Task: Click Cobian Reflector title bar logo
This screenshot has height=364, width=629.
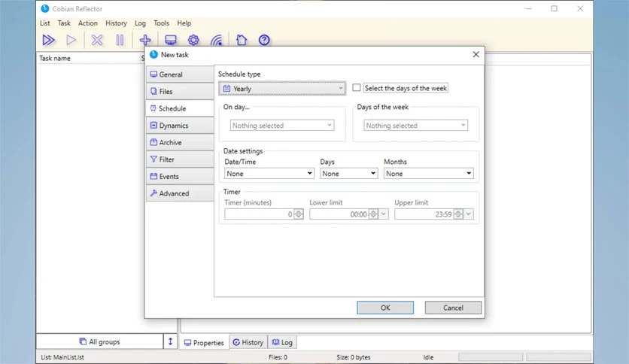Action: tap(45, 8)
